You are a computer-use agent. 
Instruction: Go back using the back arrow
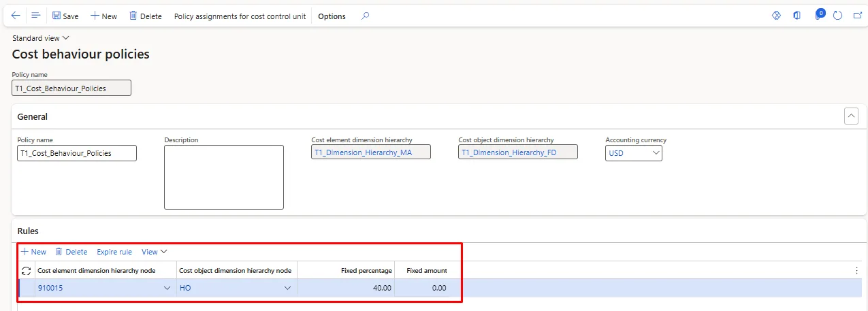coord(16,16)
